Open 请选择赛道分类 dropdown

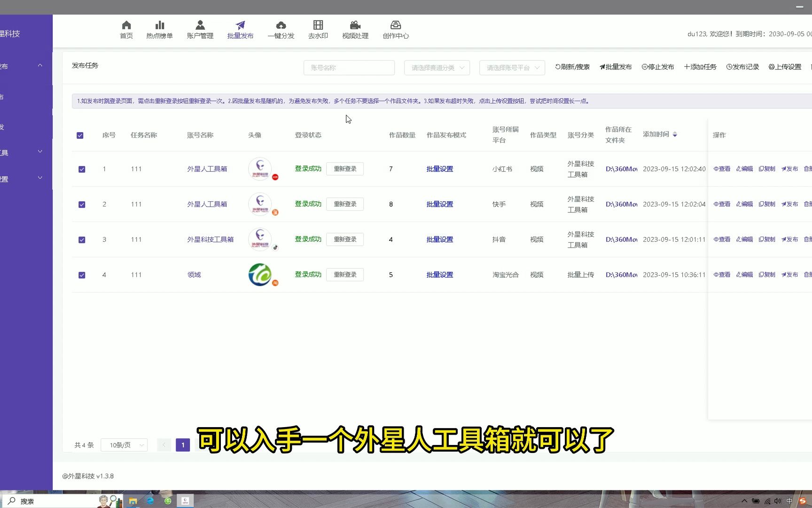(x=437, y=68)
